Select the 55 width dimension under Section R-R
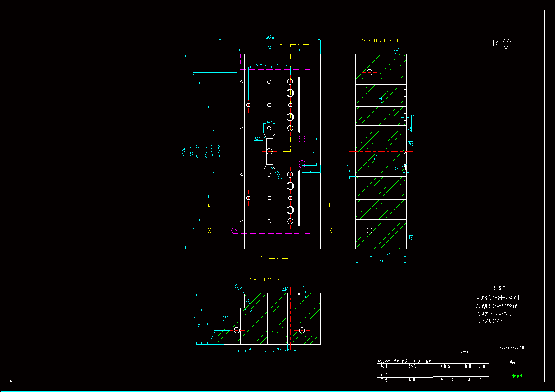The height and width of the screenshot is (392, 555). coord(381,260)
